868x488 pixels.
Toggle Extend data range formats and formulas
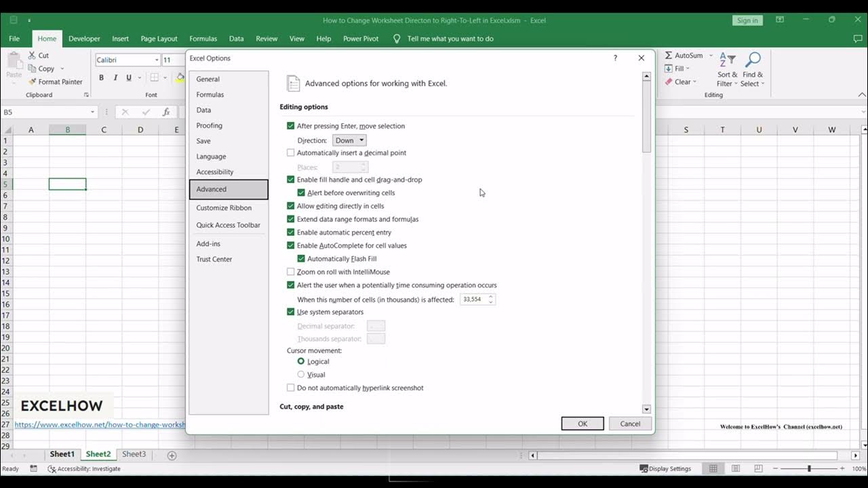click(291, 220)
